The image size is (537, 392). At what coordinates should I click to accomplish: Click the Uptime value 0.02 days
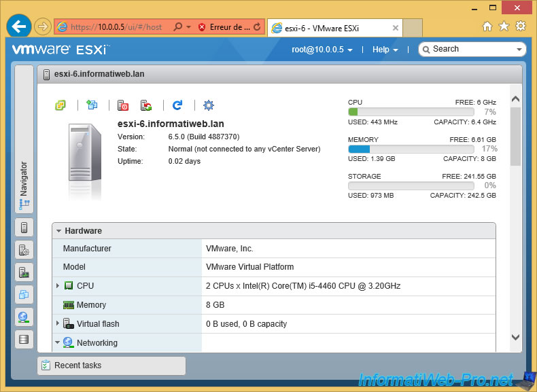pos(184,161)
